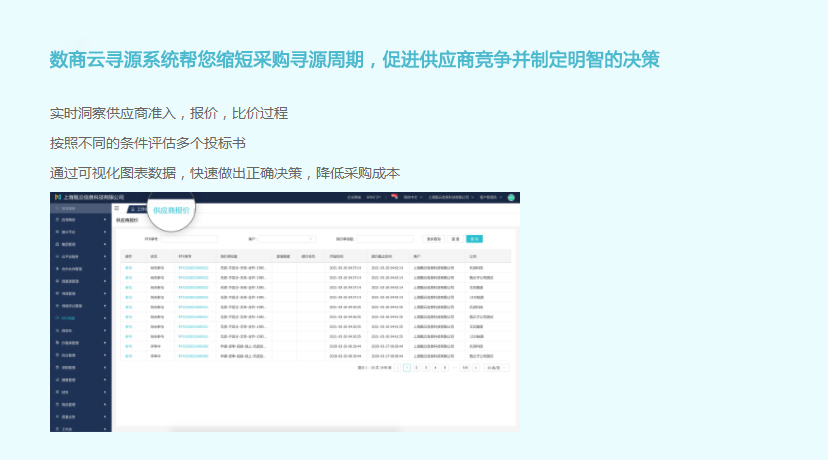Click the sidebar menu search field
The image size is (828, 462).
81,209
